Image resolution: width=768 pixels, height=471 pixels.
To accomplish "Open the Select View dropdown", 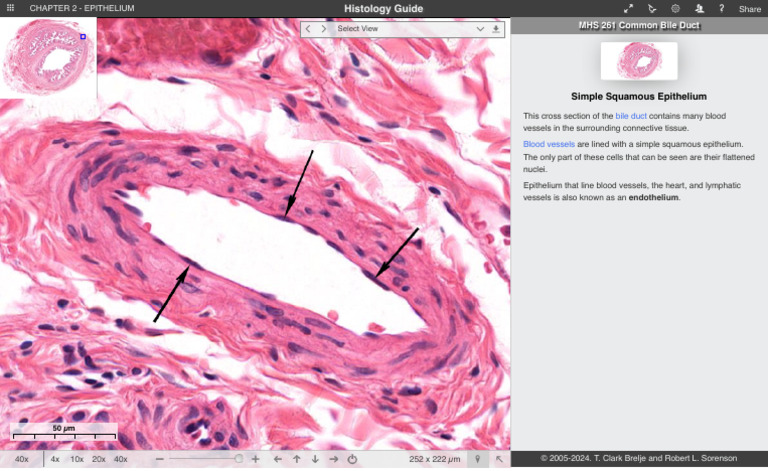I will pos(409,29).
